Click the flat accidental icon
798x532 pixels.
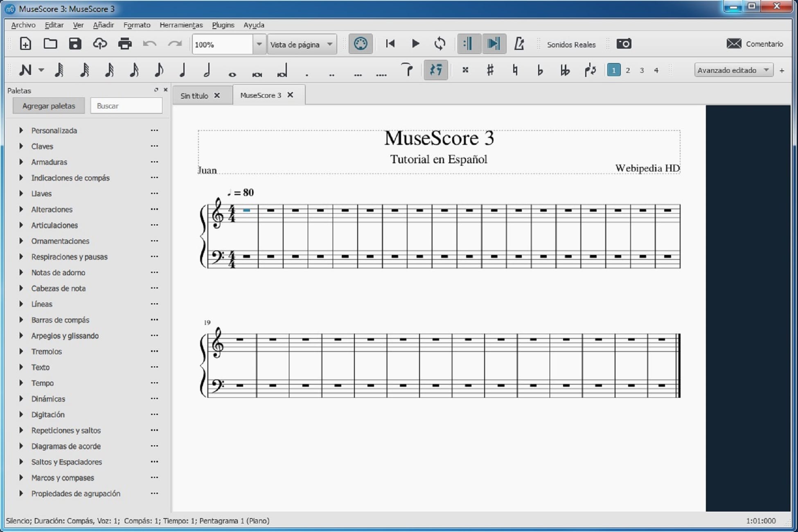tap(539, 70)
